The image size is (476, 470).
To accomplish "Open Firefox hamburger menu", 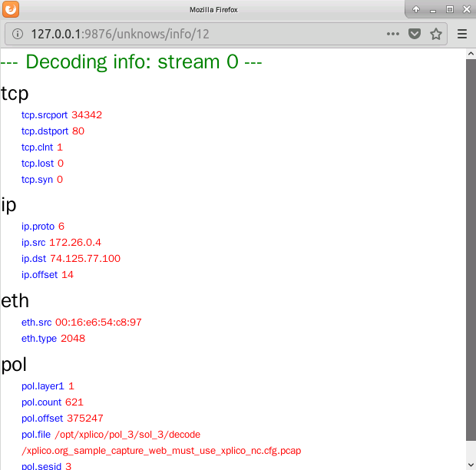I will pyautogui.click(x=462, y=34).
